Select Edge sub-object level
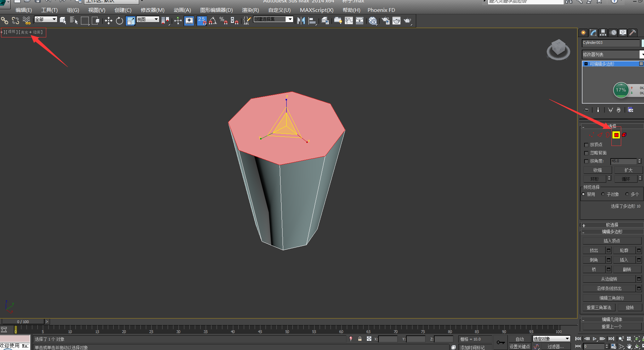644x350 pixels. click(600, 135)
